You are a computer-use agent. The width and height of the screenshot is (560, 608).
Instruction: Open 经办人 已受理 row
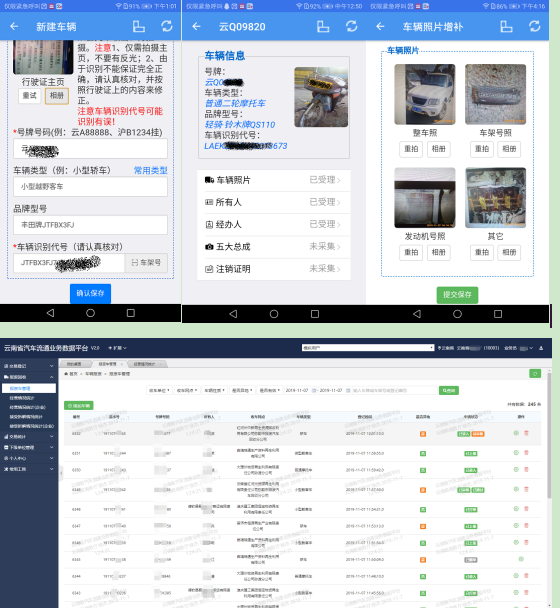tap(274, 225)
